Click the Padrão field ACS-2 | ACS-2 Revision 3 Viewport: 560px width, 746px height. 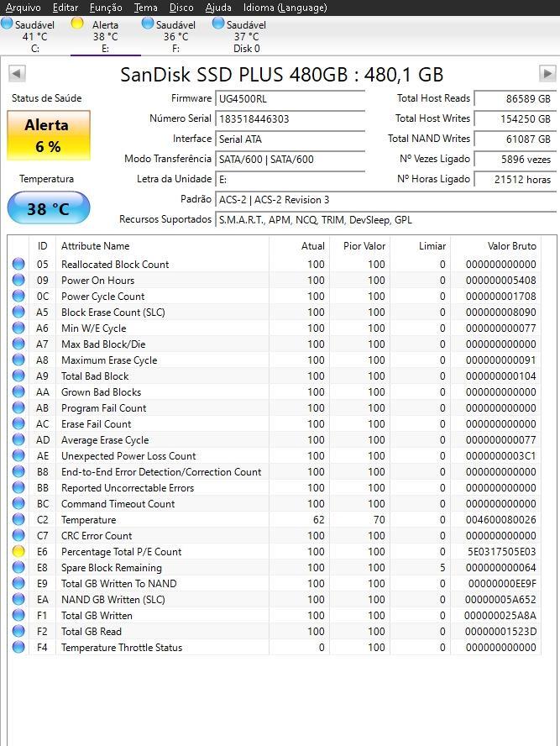(385, 200)
